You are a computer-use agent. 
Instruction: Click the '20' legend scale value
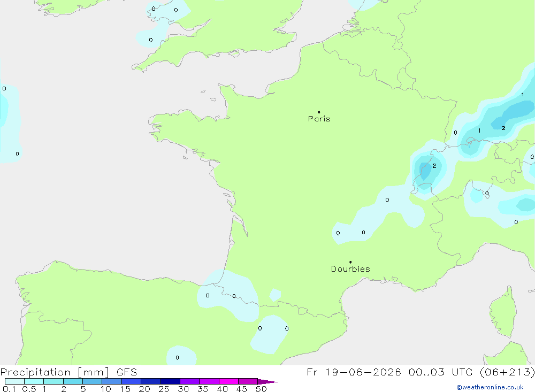click(144, 389)
